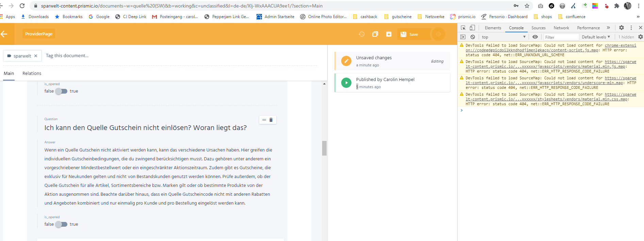Open the Default levels dropdown
Screen dimensions: 644x241
[596, 37]
